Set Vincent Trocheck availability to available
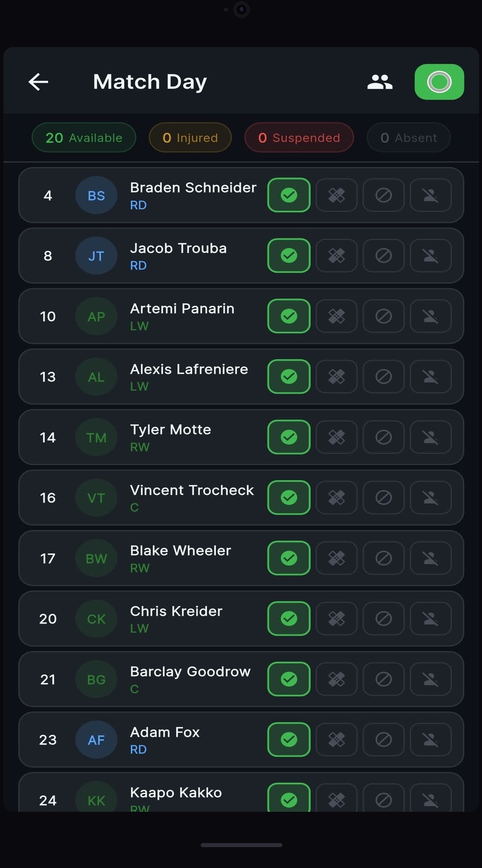The width and height of the screenshot is (482, 868). [x=288, y=497]
